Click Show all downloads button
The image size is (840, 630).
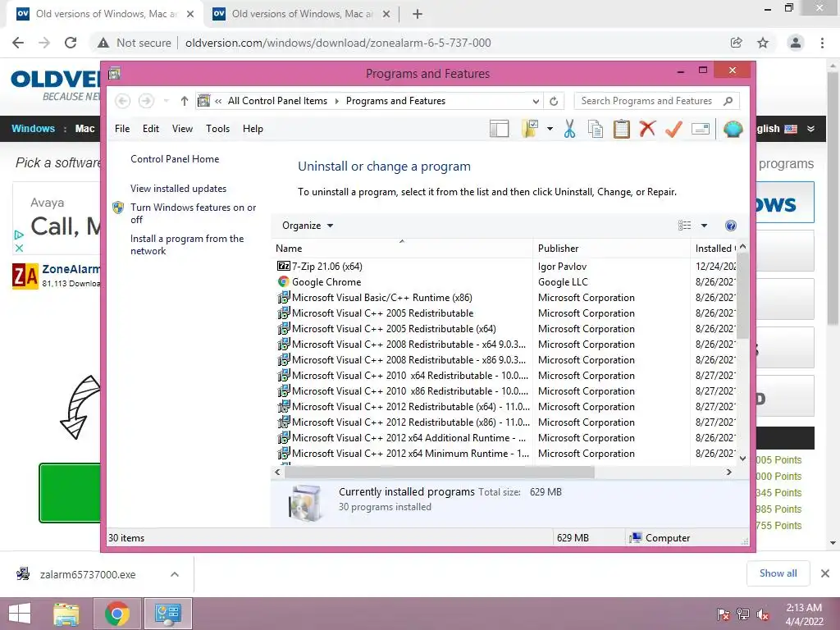point(778,573)
